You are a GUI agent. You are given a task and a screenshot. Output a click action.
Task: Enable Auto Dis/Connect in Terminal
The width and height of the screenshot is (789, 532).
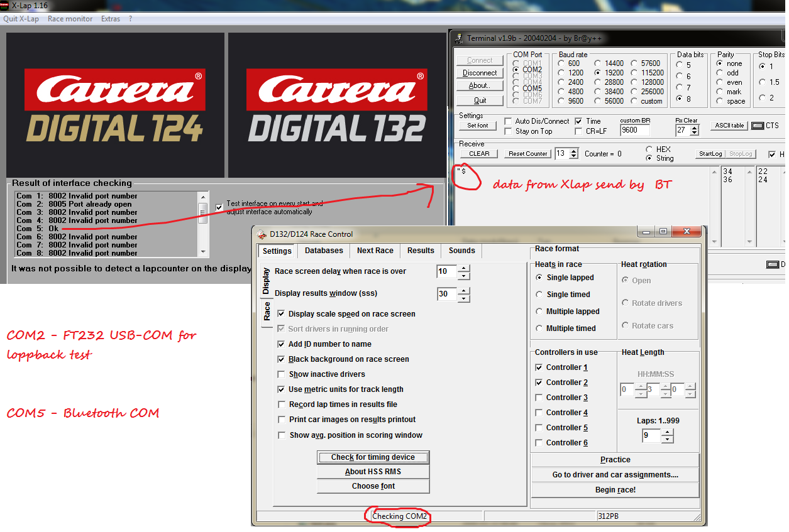508,121
